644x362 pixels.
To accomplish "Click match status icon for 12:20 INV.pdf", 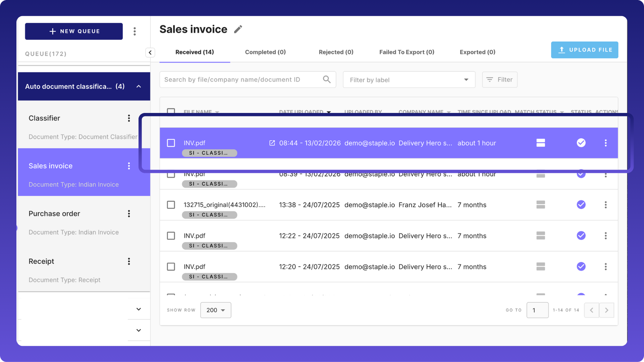I will [x=541, y=266].
